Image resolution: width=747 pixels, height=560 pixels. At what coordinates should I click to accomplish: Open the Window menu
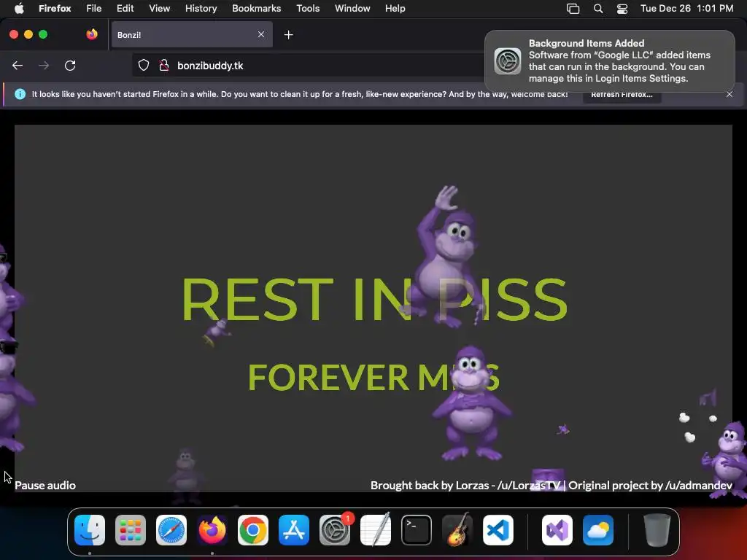(352, 8)
